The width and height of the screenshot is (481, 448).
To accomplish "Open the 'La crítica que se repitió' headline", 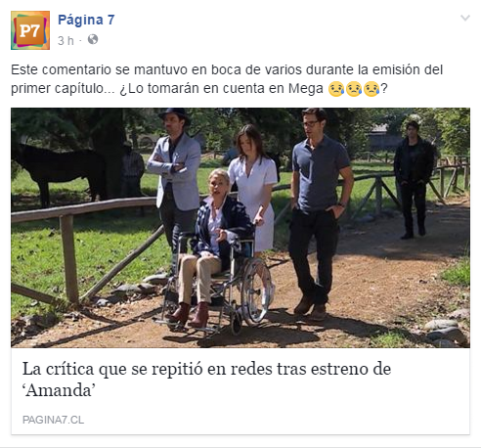I will 206,380.
